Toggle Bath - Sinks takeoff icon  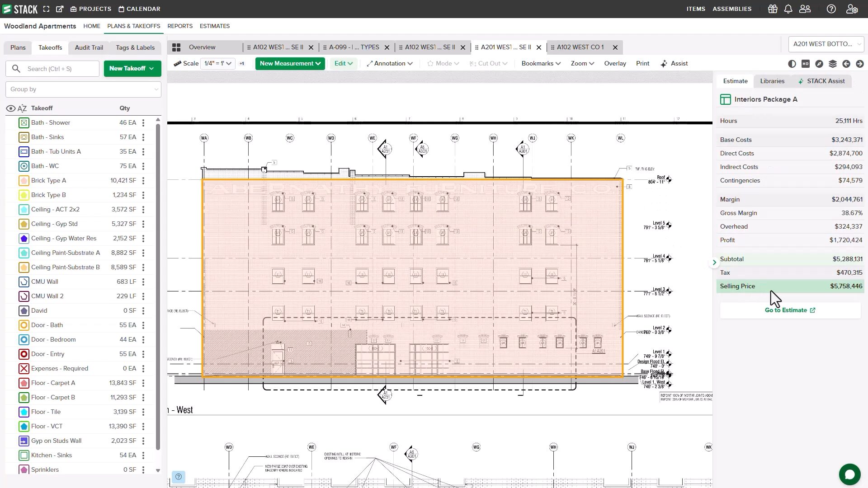(x=24, y=137)
